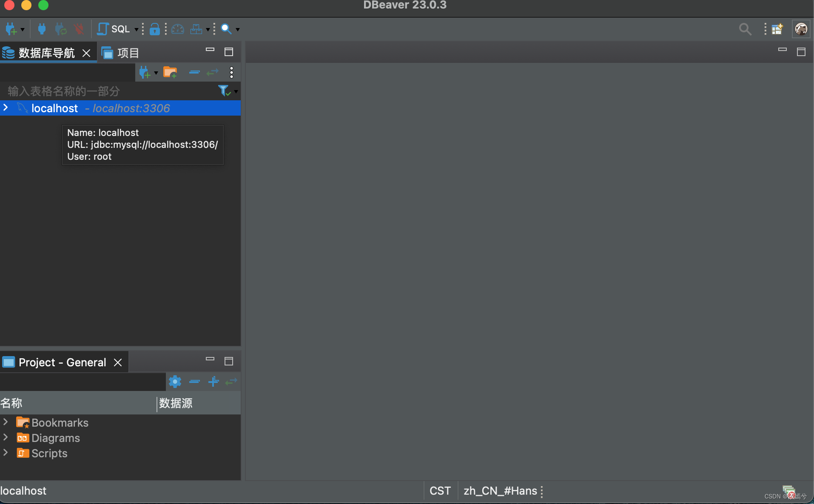Click the create folder icon in navigator
This screenshot has height=504, width=814.
[x=170, y=72]
